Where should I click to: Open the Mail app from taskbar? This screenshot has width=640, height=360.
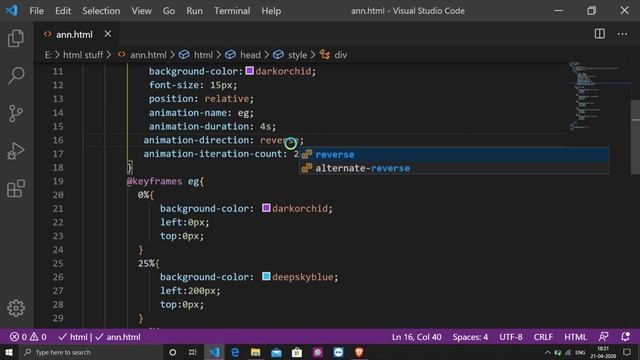click(x=276, y=352)
